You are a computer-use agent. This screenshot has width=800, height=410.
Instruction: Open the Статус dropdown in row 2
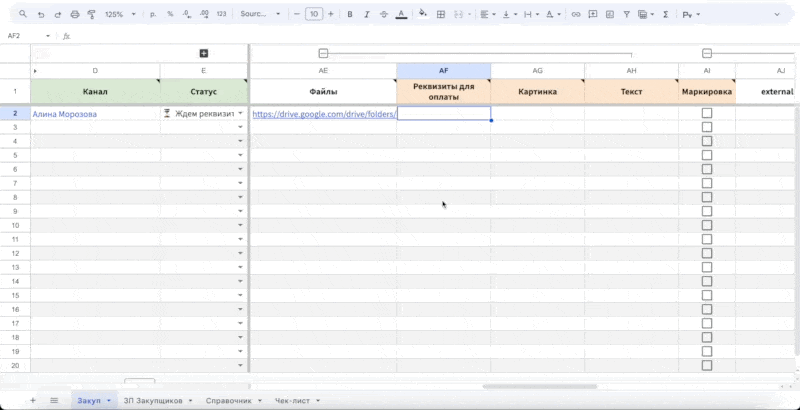click(240, 113)
